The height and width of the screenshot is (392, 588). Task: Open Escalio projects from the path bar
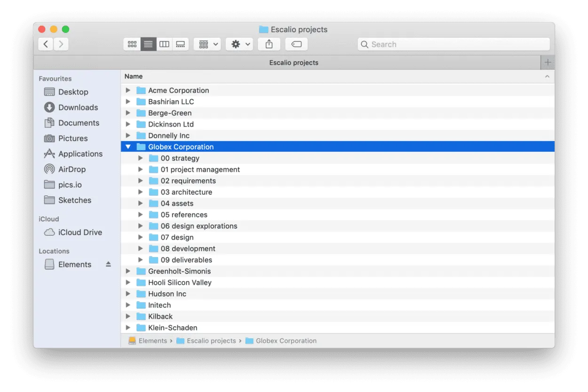point(211,340)
